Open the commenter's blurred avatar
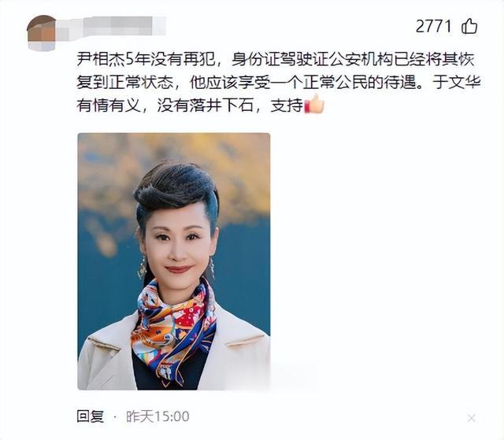This screenshot has height=440, width=504. pyautogui.click(x=41, y=33)
